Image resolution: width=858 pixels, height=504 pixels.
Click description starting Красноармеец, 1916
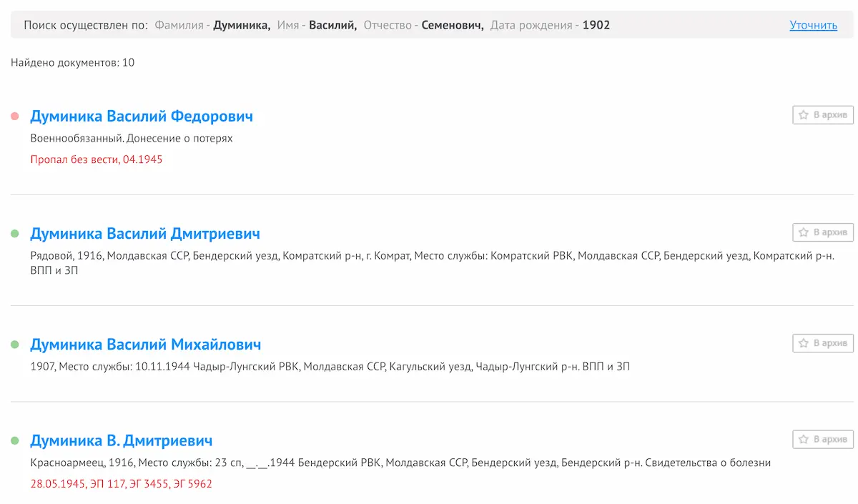(x=400, y=463)
